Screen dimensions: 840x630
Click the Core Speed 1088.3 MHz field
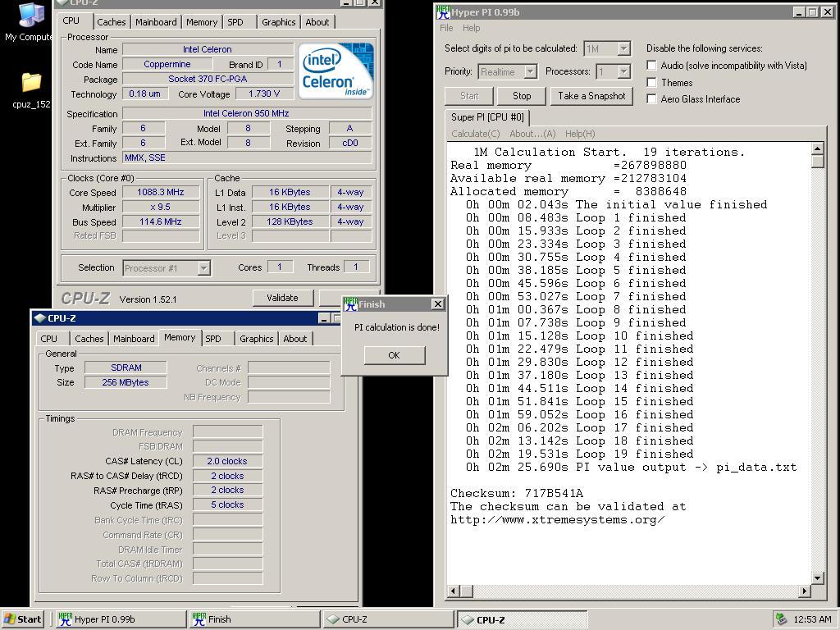161,192
